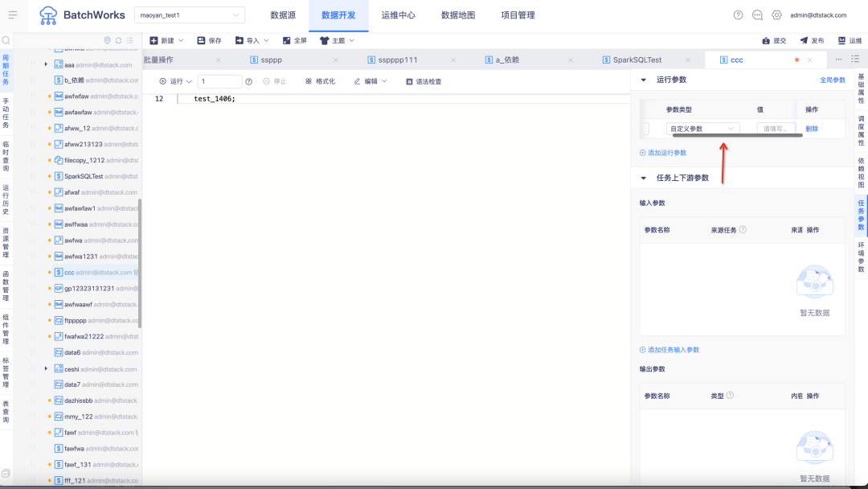This screenshot has height=489, width=868.
Task: Open the settings gear in header
Action: coord(776,15)
